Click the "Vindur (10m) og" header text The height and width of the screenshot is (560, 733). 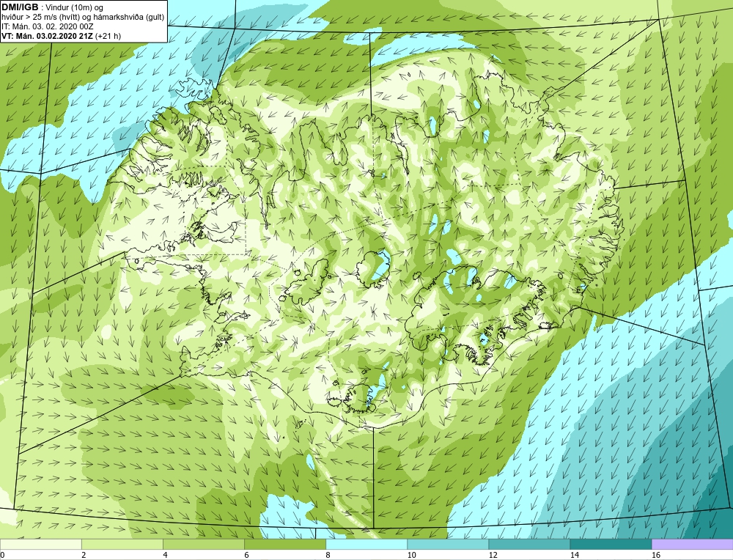tap(75, 7)
